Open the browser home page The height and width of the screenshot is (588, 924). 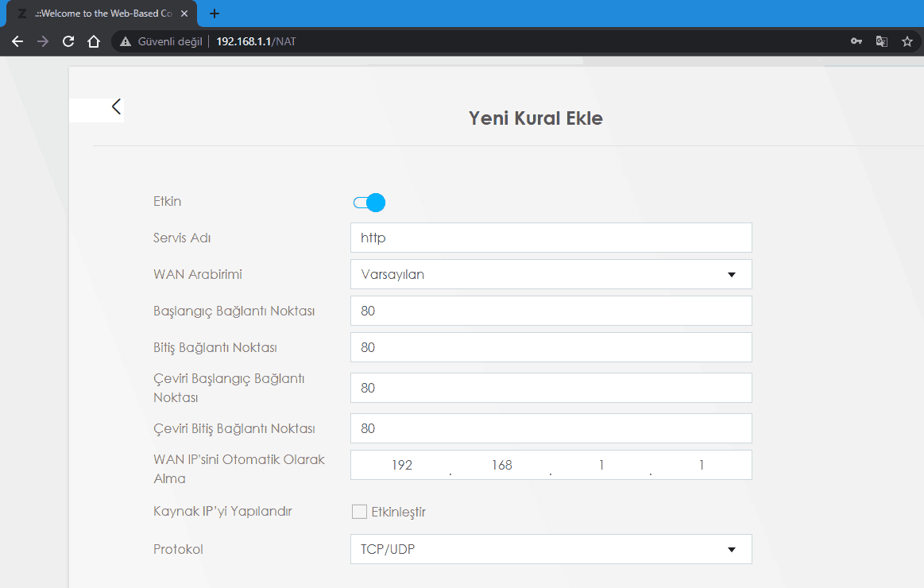point(94,41)
